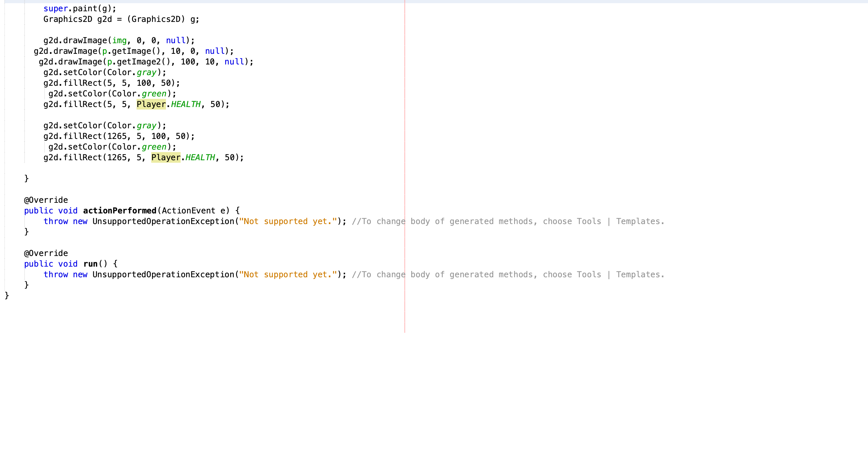
Task: Click the first Color.green constant
Action: point(154,94)
